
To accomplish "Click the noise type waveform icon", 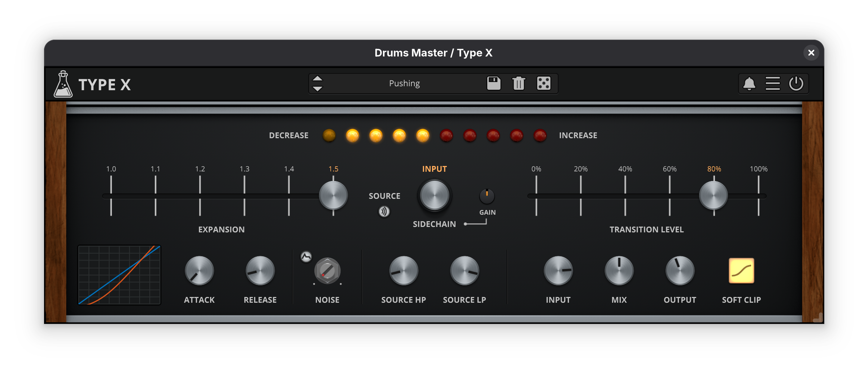I will (306, 257).
